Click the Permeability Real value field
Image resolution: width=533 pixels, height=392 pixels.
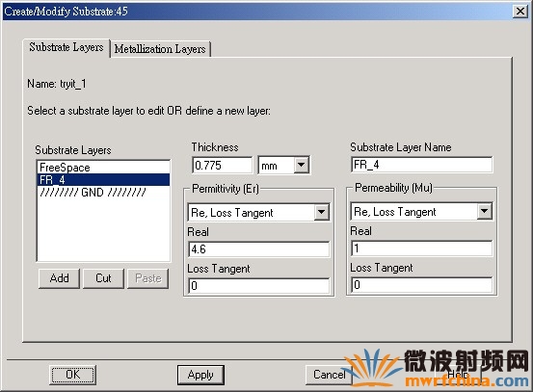tap(421, 248)
